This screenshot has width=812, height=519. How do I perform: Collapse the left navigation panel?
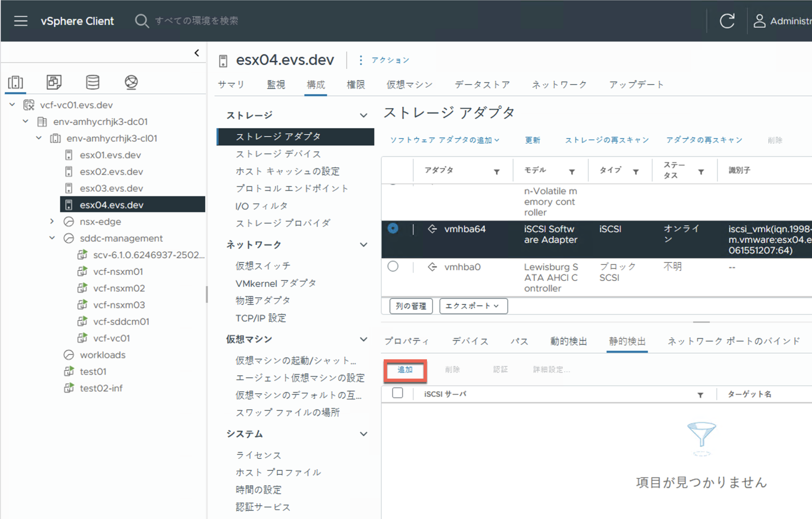[x=197, y=53]
